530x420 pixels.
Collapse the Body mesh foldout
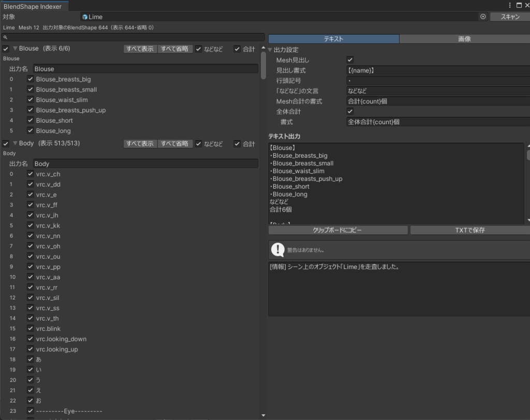click(x=15, y=143)
